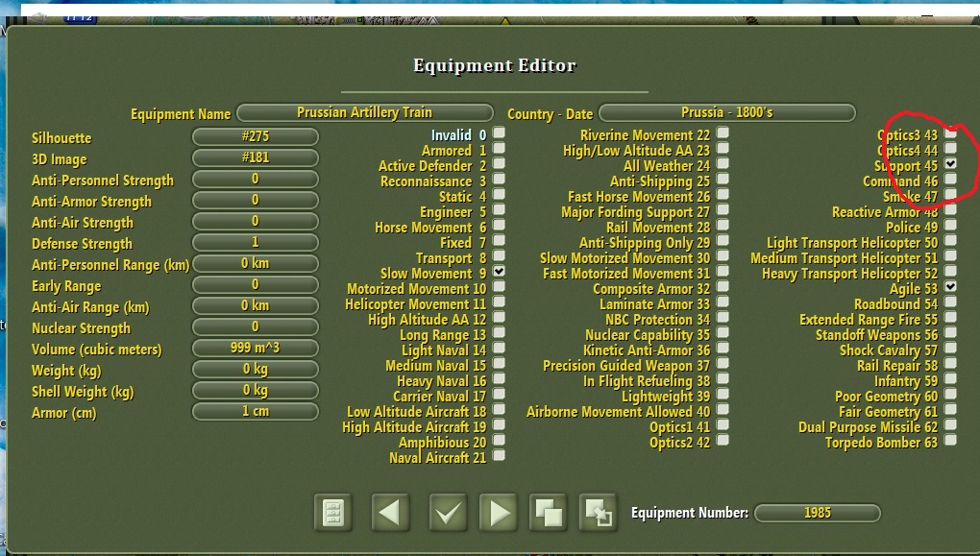Go to next equipment with right arrow
The image size is (980, 556).
point(498,512)
